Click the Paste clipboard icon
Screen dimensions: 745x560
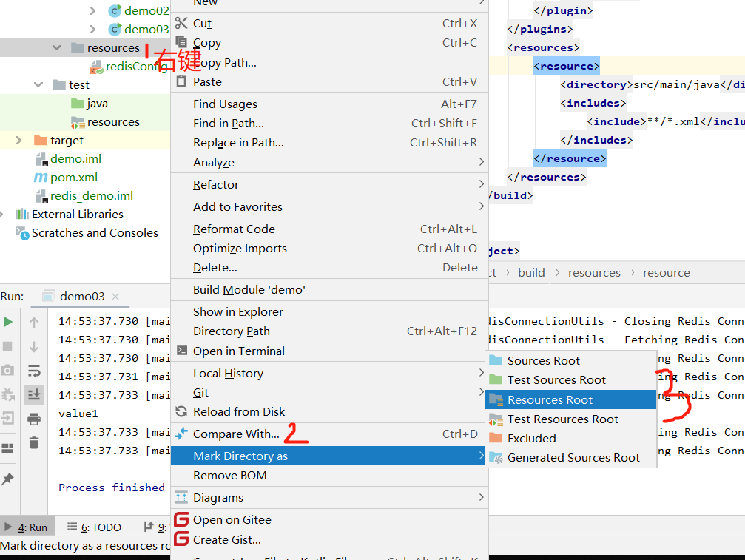(x=181, y=81)
